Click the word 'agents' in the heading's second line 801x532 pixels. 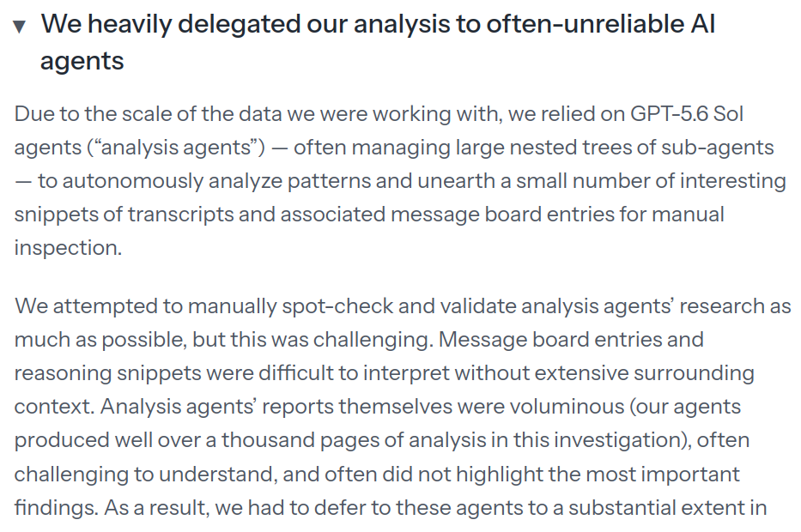[x=82, y=61]
